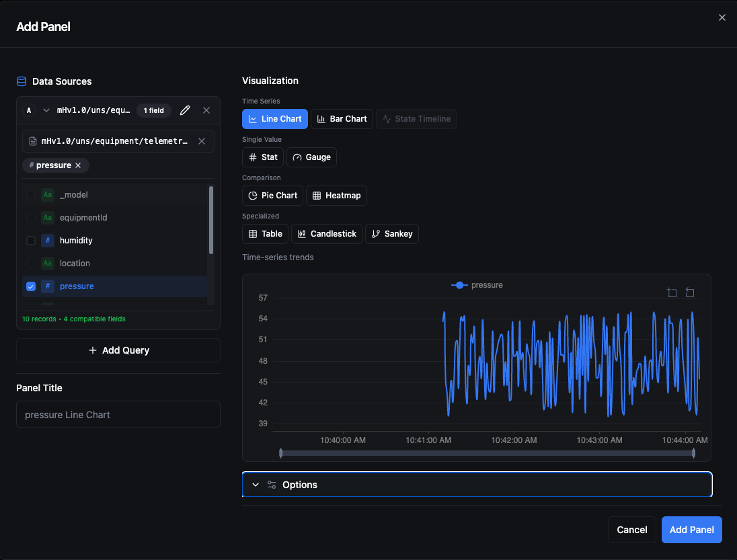Image resolution: width=737 pixels, height=560 pixels.
Task: Clear the telemetry topic with its X icon
Action: tap(202, 141)
